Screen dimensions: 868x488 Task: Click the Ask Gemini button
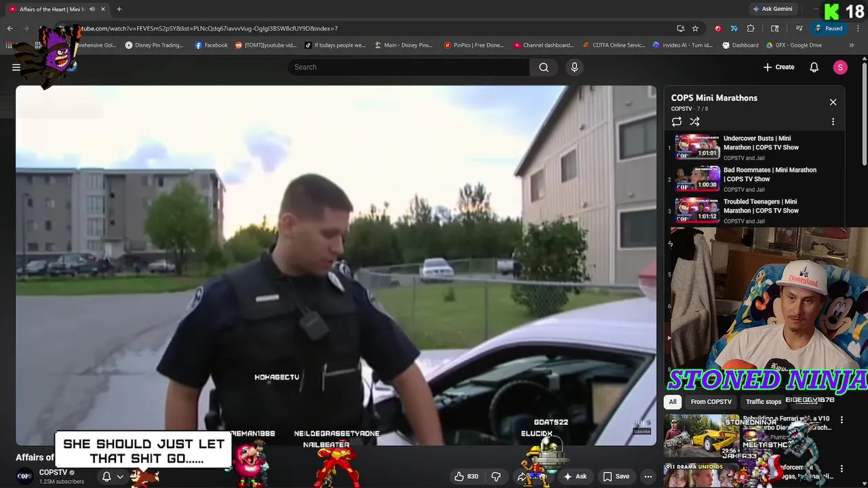pos(772,9)
